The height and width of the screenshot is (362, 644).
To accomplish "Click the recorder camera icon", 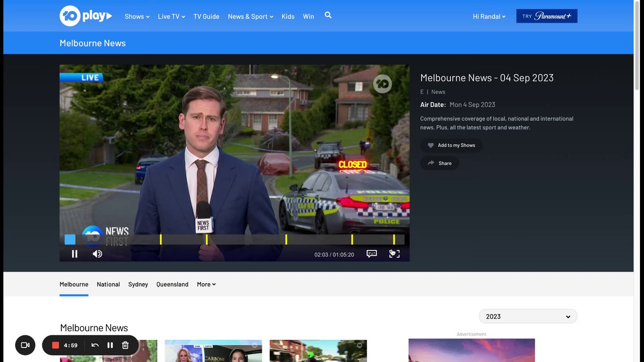I will (25, 345).
